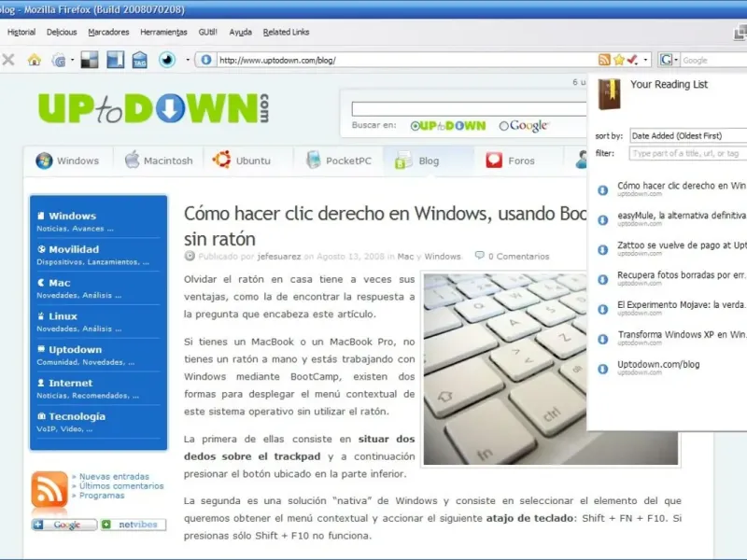Click the add to Google button
Image resolution: width=747 pixels, height=560 pixels.
tap(64, 525)
